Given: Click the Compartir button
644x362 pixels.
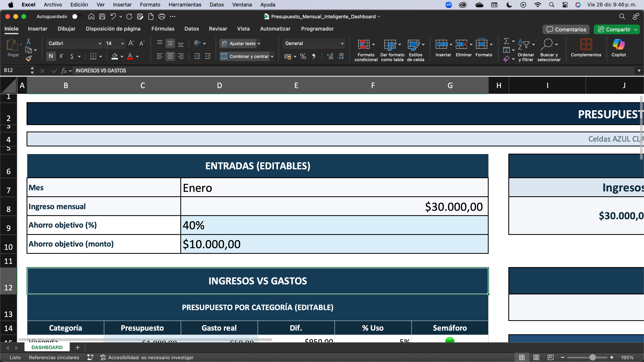Looking at the screenshot, I should 614,30.
